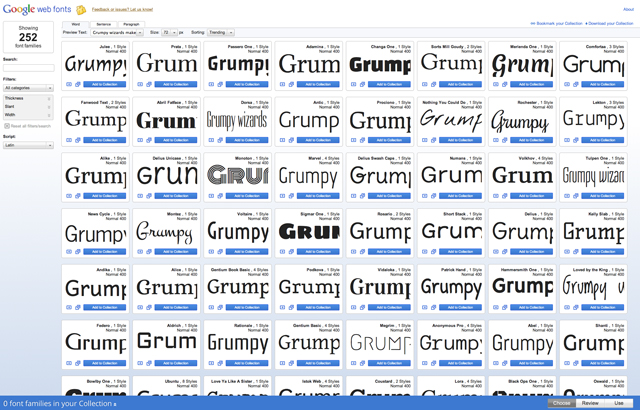Add Aldrich to the collection
This screenshot has height=410, width=640.
tap(176, 363)
